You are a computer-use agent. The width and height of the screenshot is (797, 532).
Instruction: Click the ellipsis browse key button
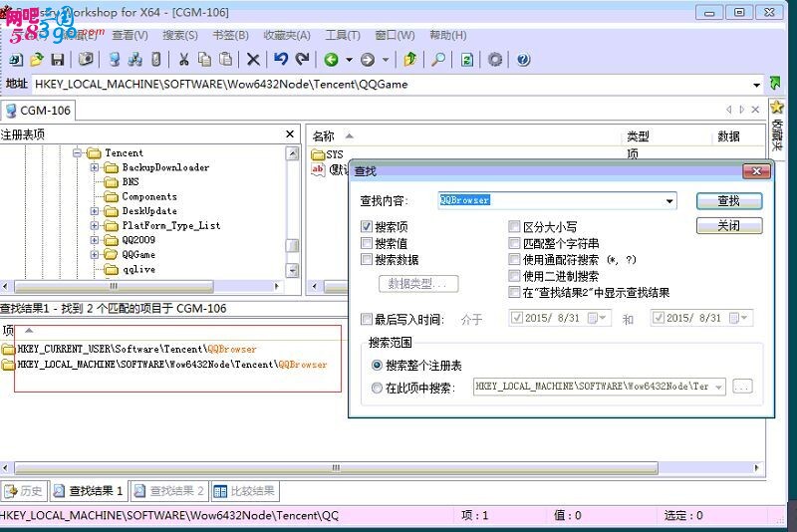pos(742,387)
